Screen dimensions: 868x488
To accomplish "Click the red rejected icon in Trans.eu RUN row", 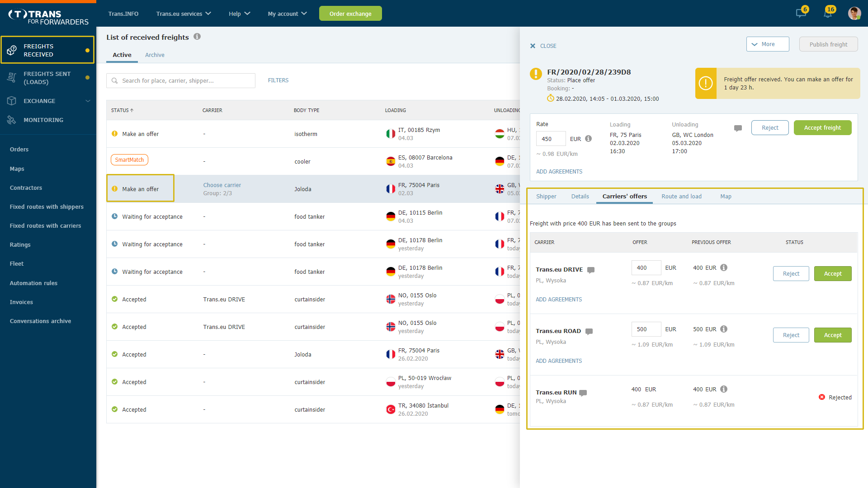I will click(822, 397).
